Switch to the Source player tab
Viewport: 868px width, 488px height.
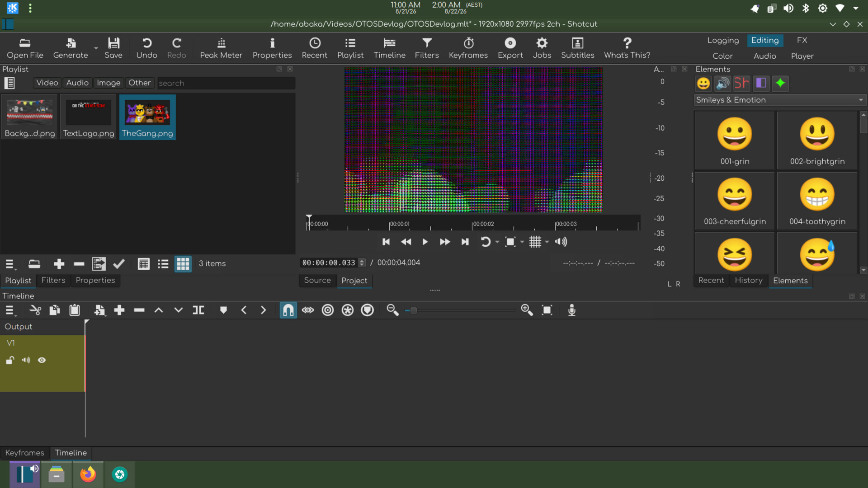[317, 280]
